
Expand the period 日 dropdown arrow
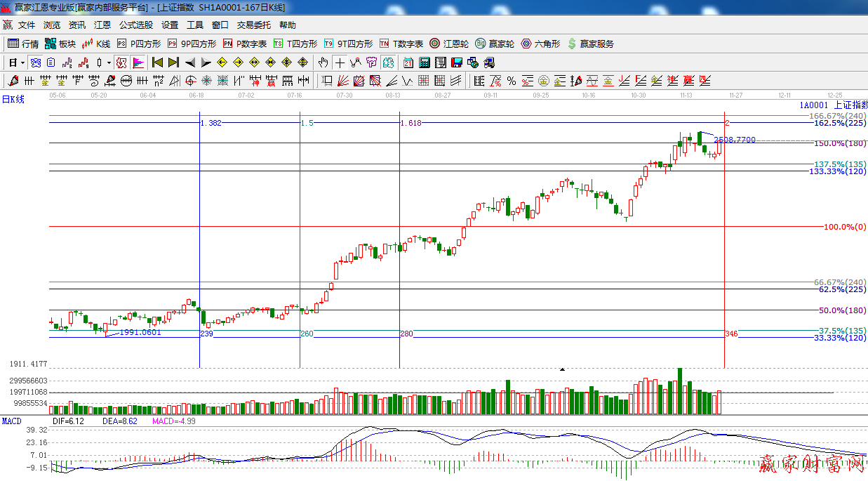22,62
